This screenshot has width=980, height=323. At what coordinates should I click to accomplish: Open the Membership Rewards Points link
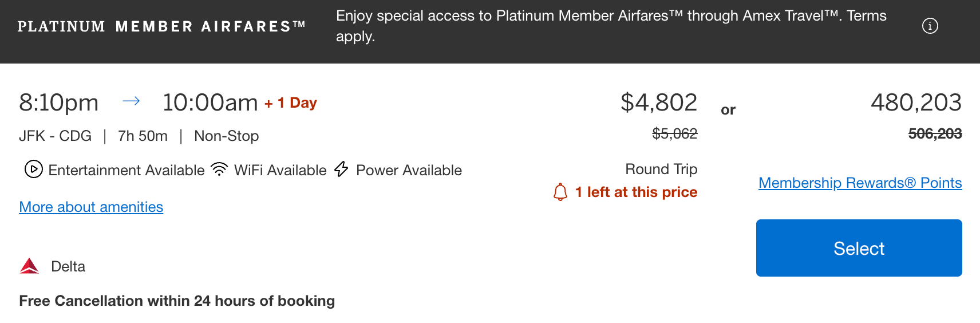(x=860, y=183)
